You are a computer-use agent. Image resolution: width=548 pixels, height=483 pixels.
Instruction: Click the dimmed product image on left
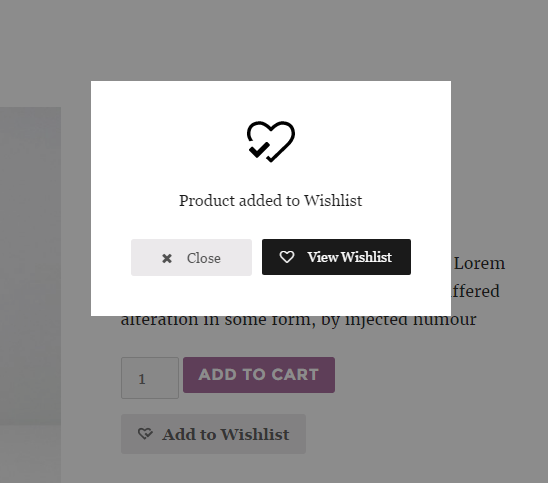30,266
